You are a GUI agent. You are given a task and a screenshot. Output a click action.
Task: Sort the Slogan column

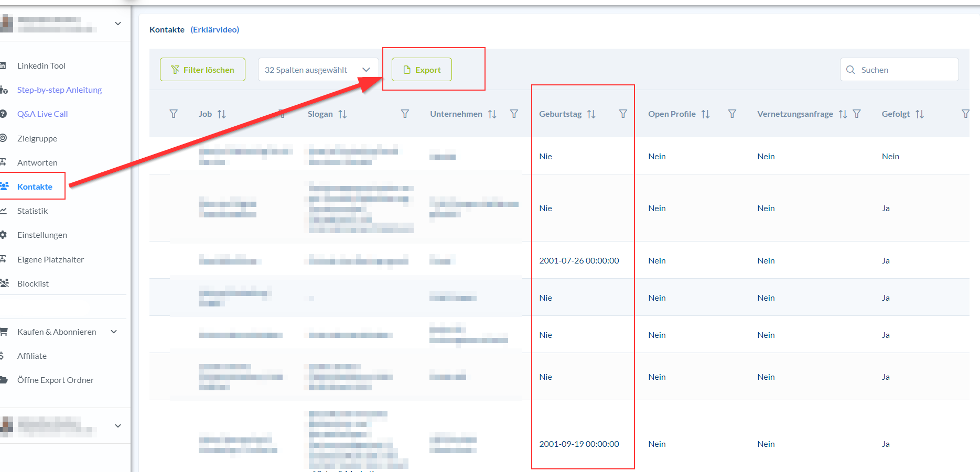click(x=342, y=114)
